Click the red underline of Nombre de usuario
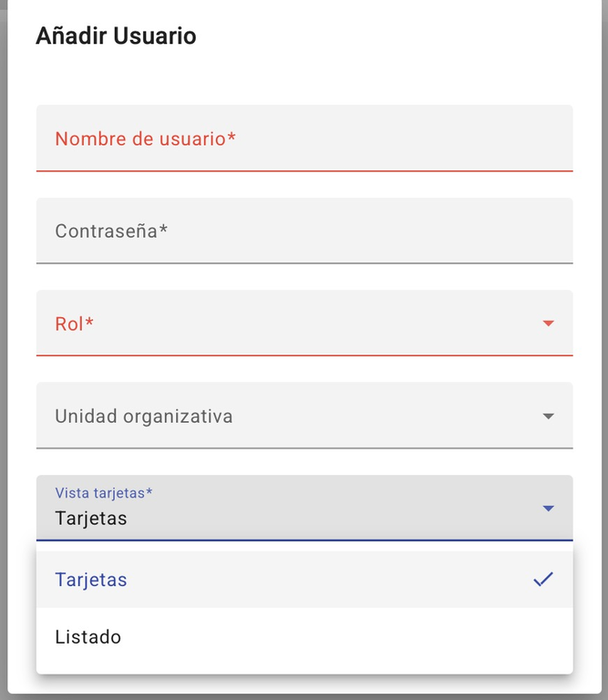This screenshot has height=700, width=608. point(304,170)
